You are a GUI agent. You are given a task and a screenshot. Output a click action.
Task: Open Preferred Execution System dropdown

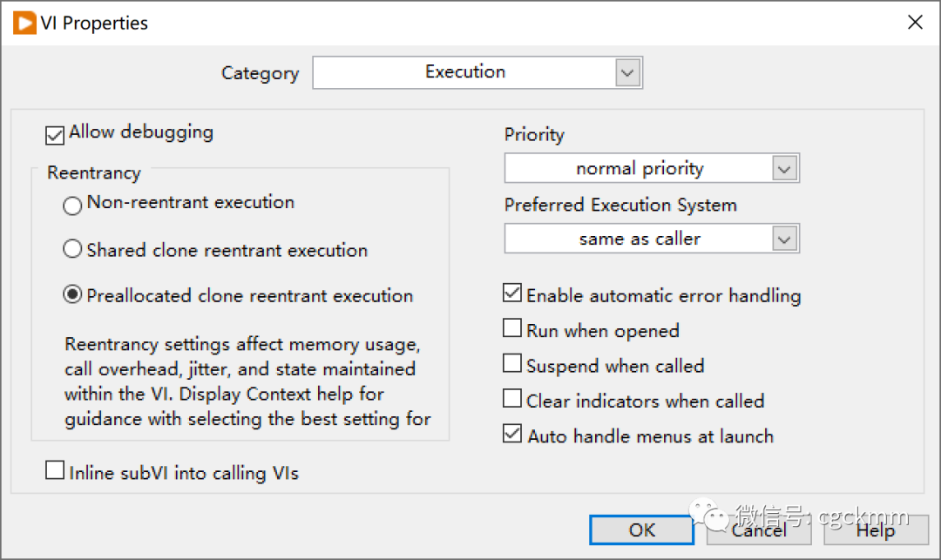pos(784,239)
